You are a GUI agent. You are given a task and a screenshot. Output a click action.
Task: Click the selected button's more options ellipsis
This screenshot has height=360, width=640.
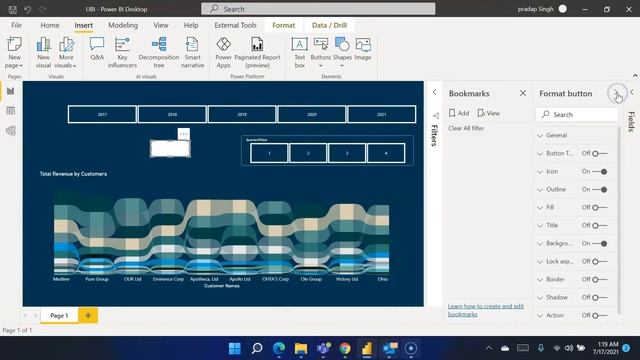(x=184, y=133)
